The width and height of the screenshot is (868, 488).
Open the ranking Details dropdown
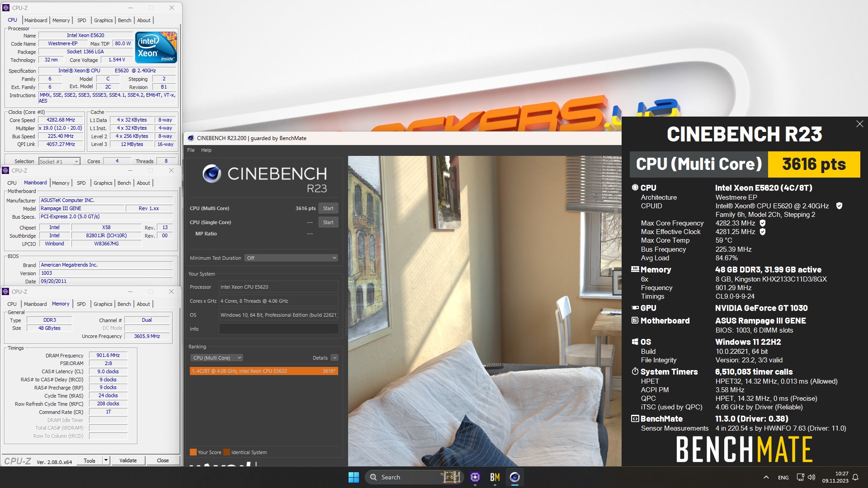pyautogui.click(x=335, y=358)
